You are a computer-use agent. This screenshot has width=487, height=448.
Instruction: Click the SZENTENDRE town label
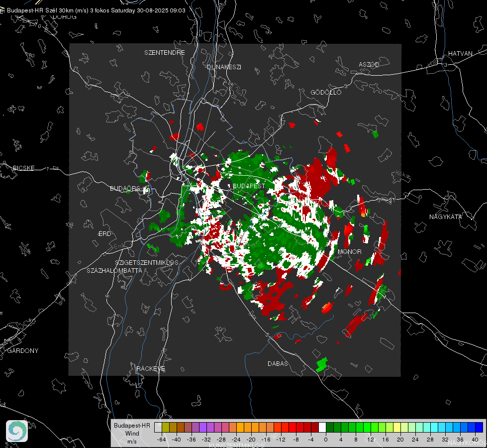click(165, 53)
